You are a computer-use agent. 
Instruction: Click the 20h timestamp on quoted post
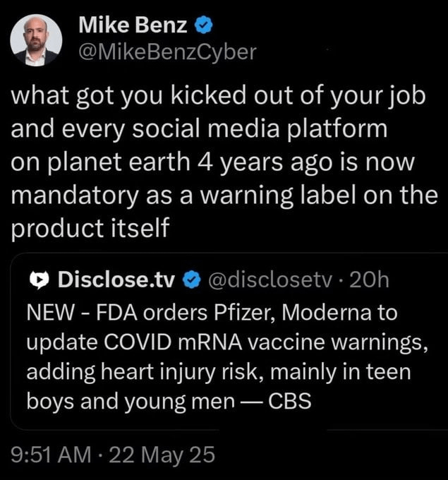point(369,280)
